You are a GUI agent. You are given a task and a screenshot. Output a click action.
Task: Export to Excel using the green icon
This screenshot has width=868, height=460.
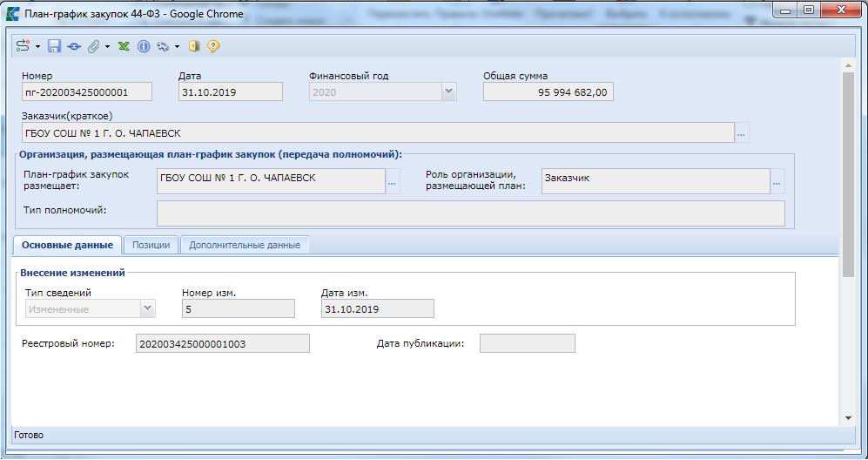coord(124,46)
